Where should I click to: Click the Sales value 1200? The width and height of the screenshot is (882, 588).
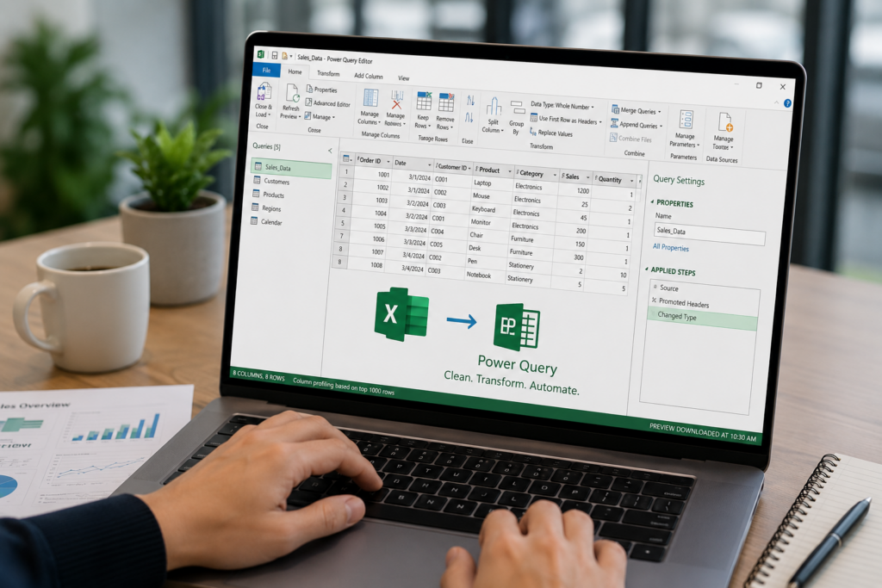click(x=583, y=191)
